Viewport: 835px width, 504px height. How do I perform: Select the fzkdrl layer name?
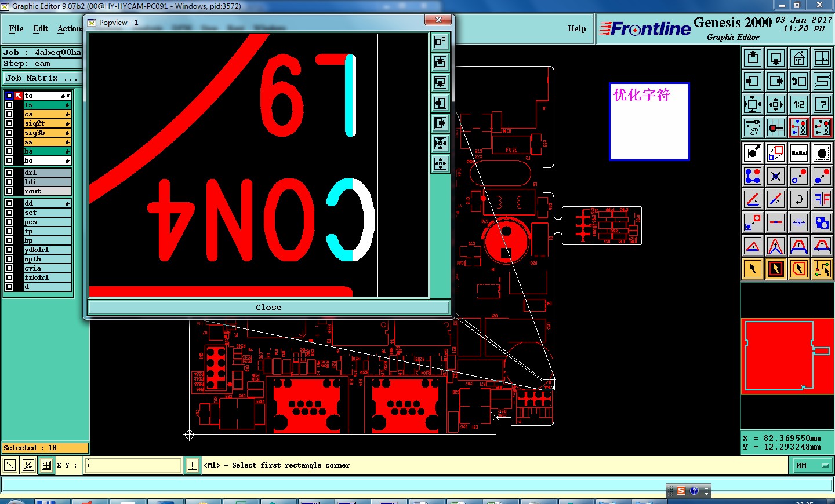(x=47, y=277)
